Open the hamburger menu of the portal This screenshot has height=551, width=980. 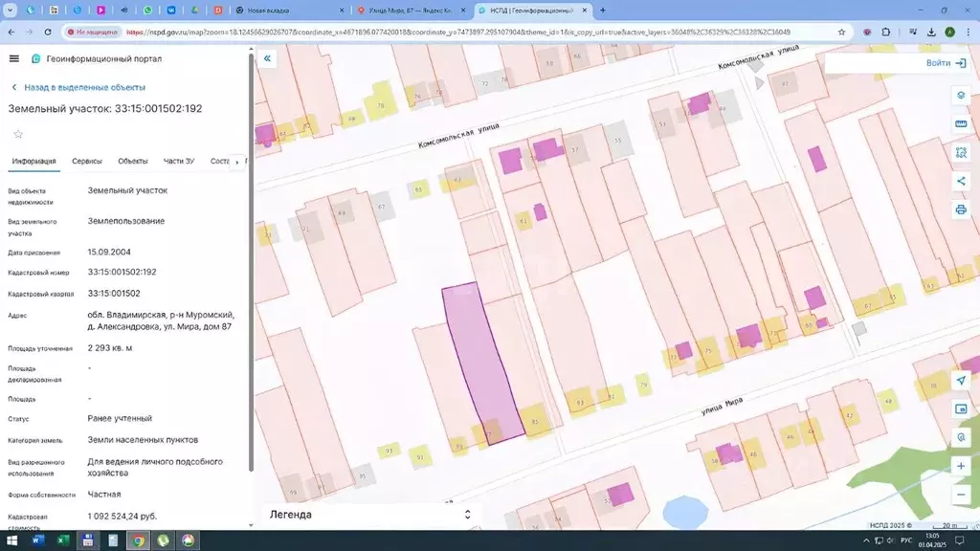[13, 58]
